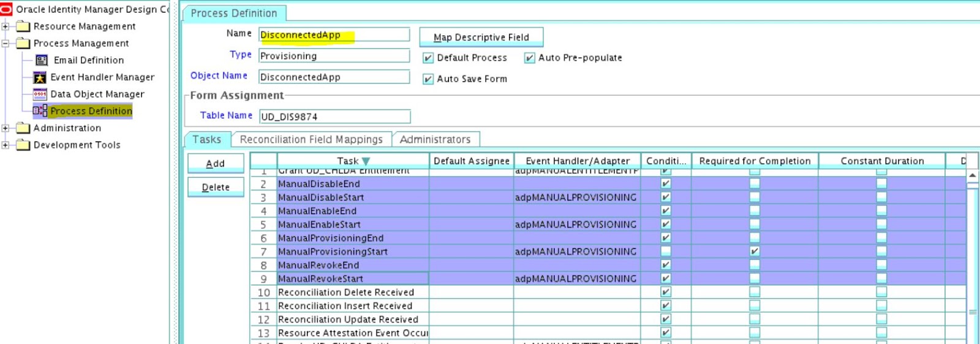This screenshot has height=344, width=980.
Task: Expand the Development Tools node
Action: (6, 145)
